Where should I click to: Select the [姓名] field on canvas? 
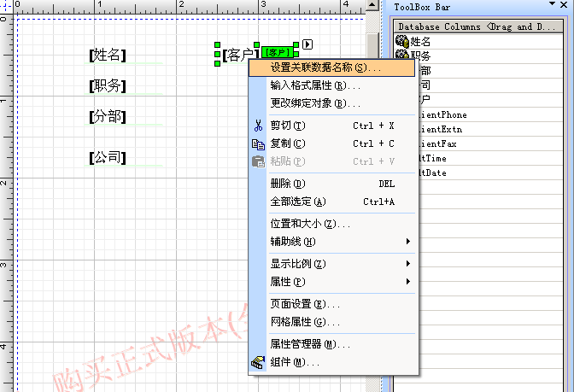coord(108,56)
